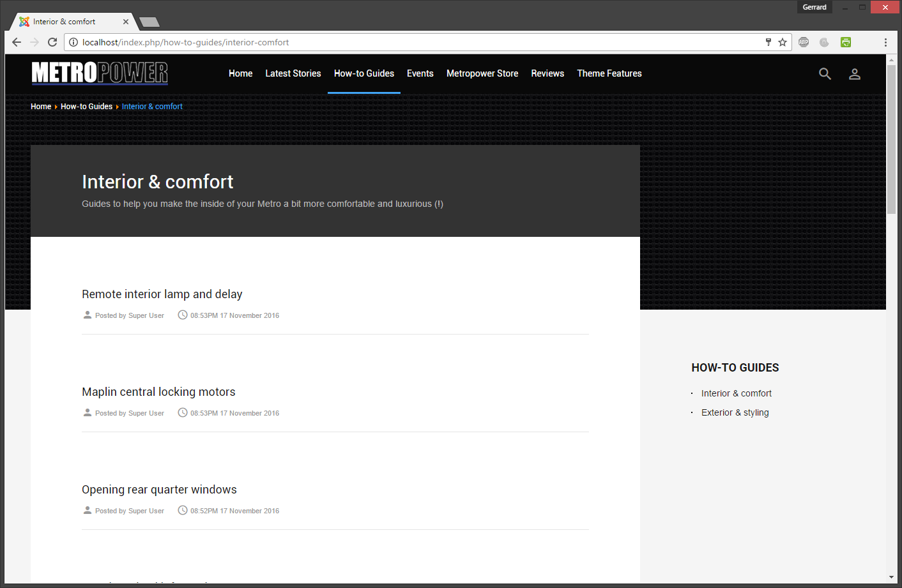Select Interior & comfort in sidebar
Viewport: 902px width, 588px height.
[x=737, y=393]
